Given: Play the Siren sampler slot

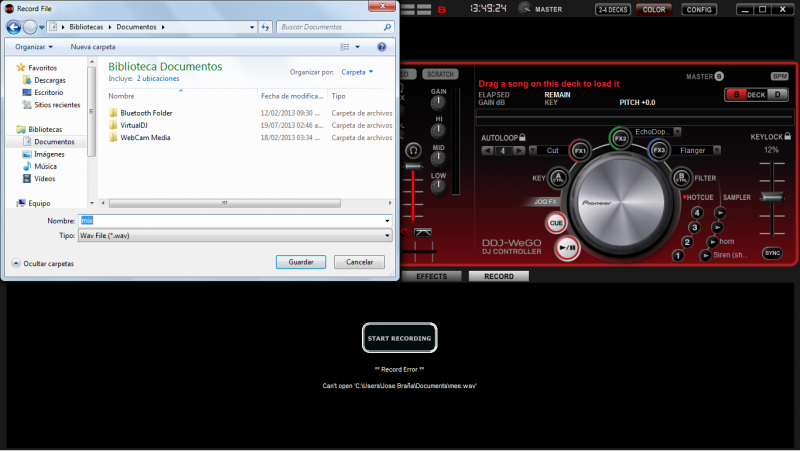Looking at the screenshot, I should pos(705,255).
